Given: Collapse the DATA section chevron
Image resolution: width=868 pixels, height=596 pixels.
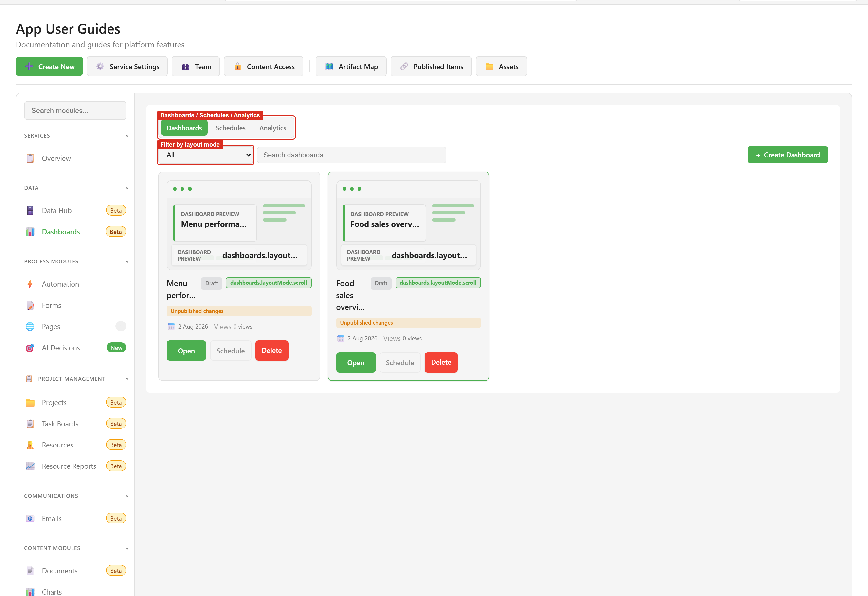Looking at the screenshot, I should [x=127, y=188].
